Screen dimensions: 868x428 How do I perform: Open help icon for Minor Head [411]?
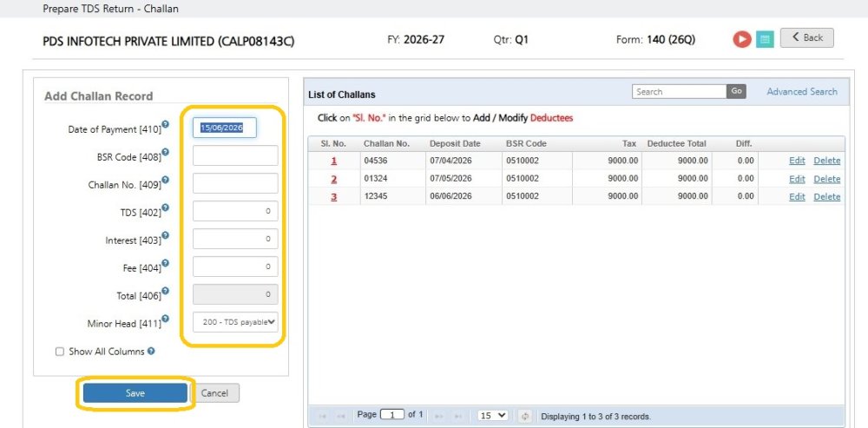tap(165, 319)
